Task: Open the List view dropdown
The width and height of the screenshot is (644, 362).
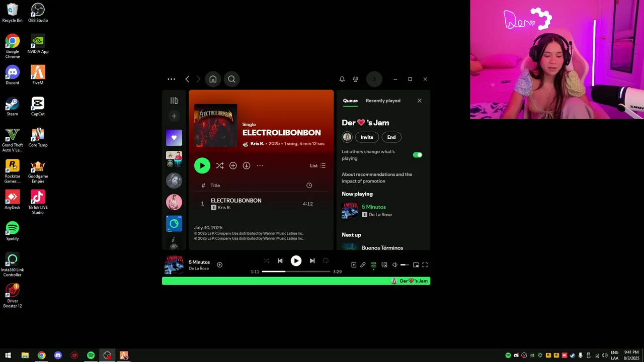Action: tap(318, 165)
